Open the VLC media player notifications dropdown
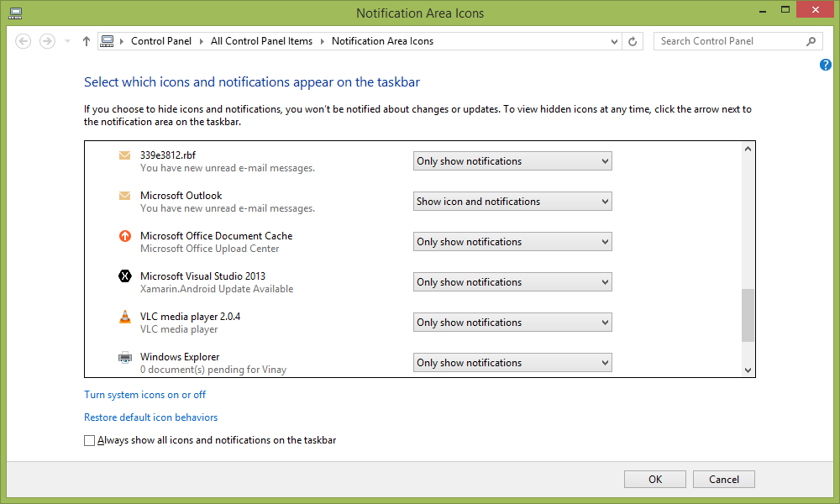The height and width of the screenshot is (504, 840). 512,322
